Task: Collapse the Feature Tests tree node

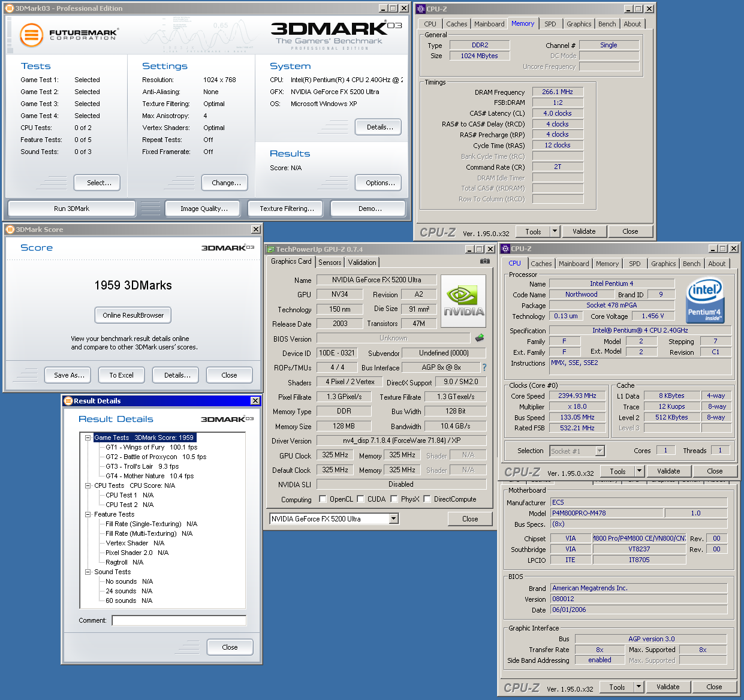Action: 88,514
